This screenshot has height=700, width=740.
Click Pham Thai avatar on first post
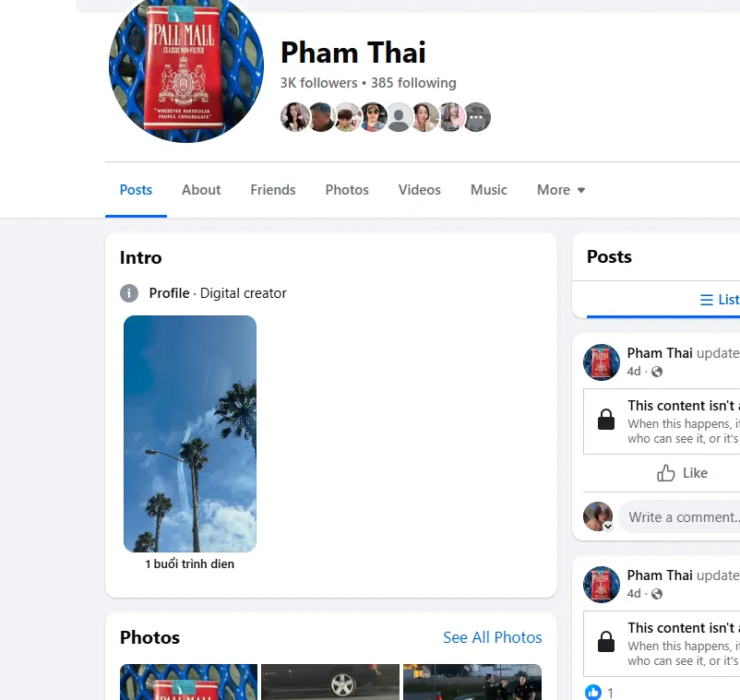click(x=602, y=362)
